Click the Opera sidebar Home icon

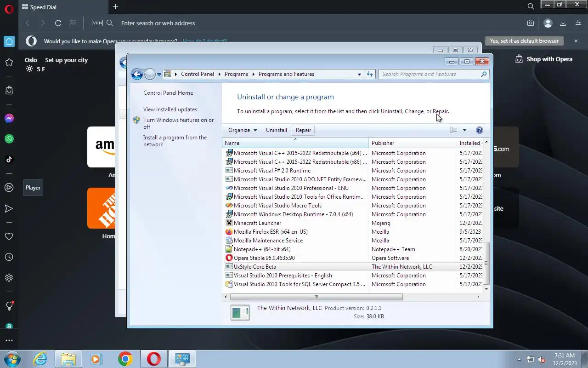pyautogui.click(x=9, y=41)
